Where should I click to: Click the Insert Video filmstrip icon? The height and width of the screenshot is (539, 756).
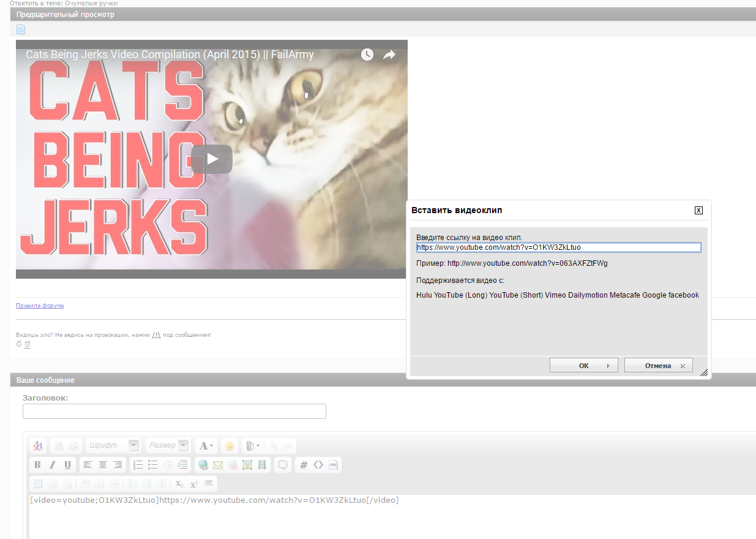pyautogui.click(x=262, y=465)
